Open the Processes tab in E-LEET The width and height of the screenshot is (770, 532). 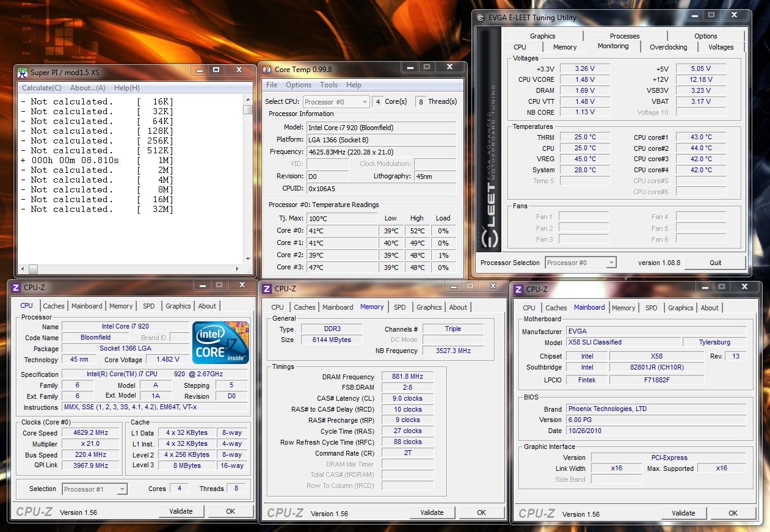coord(625,36)
